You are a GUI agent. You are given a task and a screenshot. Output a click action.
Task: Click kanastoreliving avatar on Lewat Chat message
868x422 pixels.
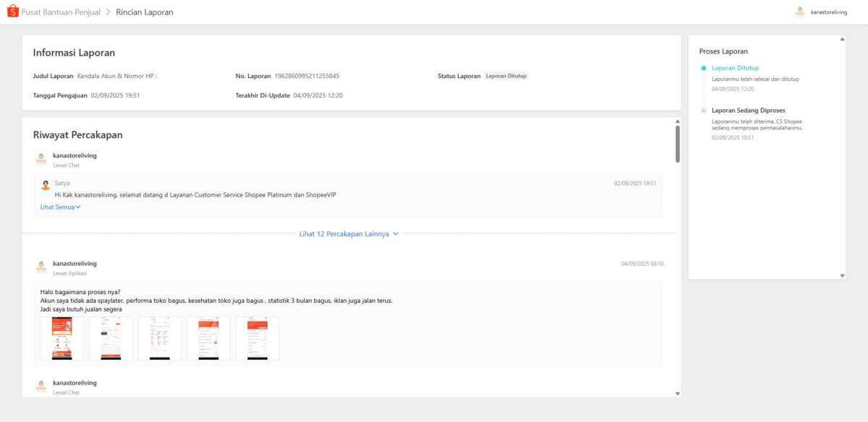click(41, 160)
